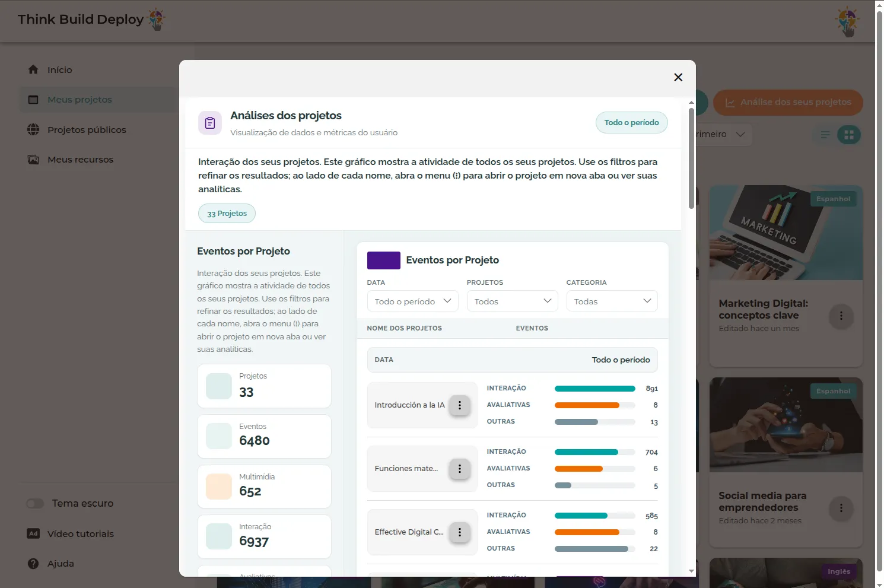This screenshot has width=884, height=588.
Task: Click Análise dos seus projetos button
Action: click(x=788, y=102)
